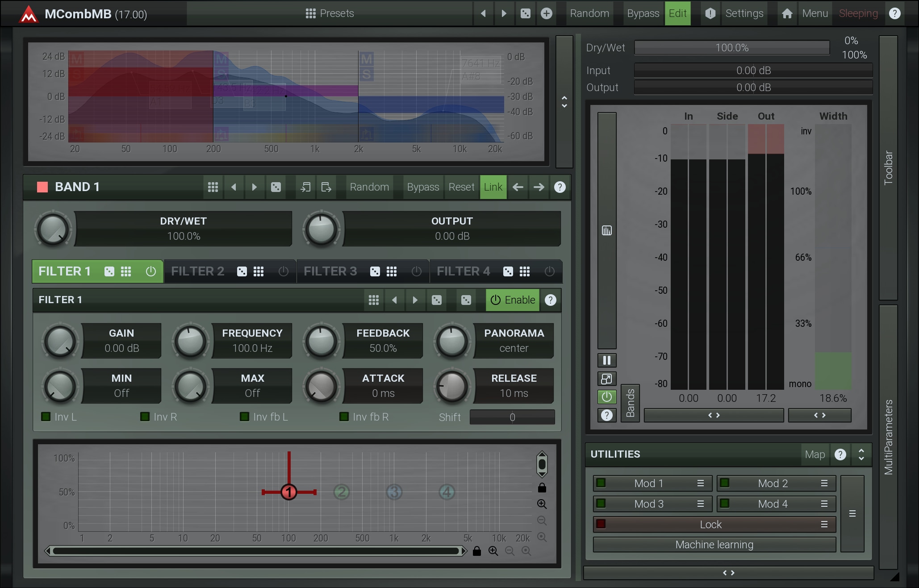Click the random dice icon in top bar
This screenshot has height=588, width=919.
tap(526, 13)
